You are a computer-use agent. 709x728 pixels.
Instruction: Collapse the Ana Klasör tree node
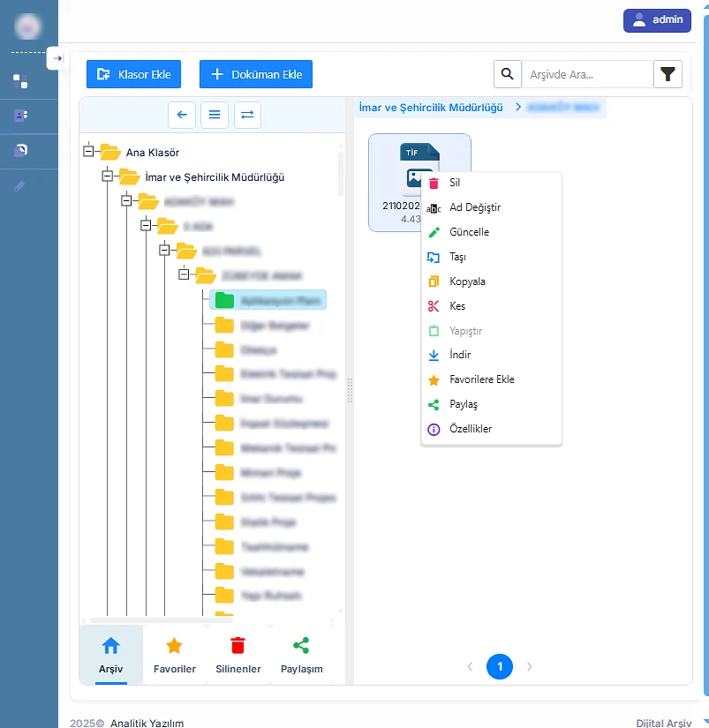pyautogui.click(x=88, y=152)
